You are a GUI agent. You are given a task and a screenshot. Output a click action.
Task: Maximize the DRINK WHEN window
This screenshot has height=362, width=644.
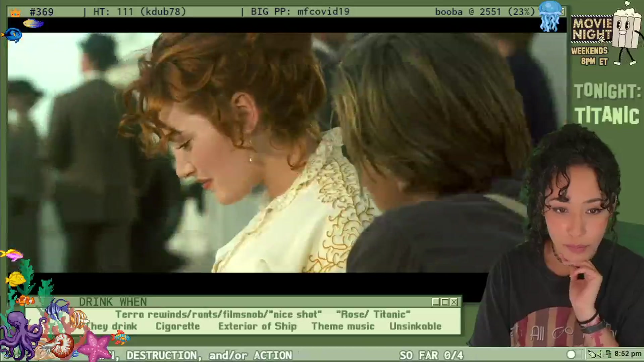pyautogui.click(x=445, y=302)
